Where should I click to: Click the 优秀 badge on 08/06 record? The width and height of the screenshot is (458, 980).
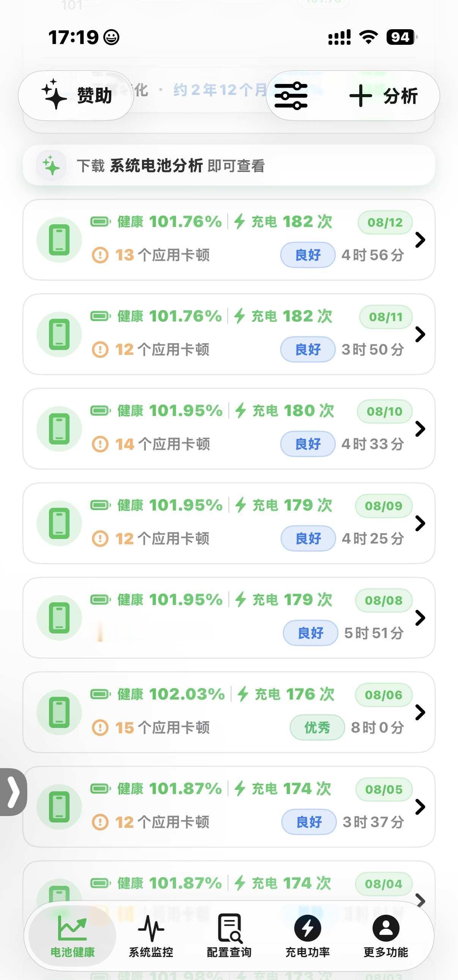tap(317, 727)
